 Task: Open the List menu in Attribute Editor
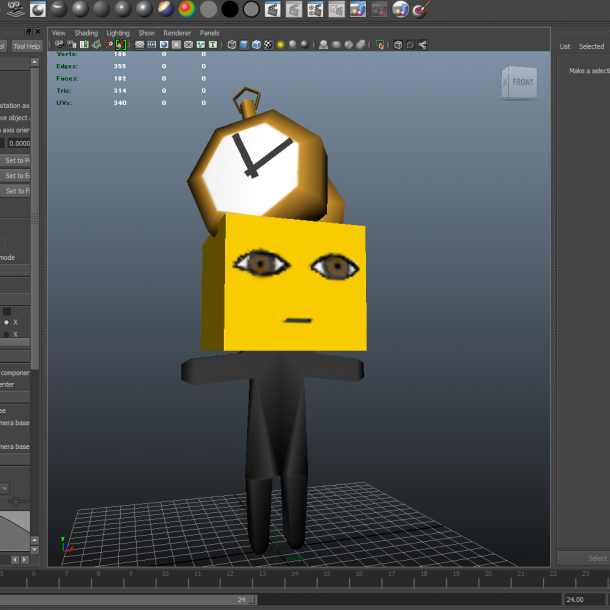[565, 46]
